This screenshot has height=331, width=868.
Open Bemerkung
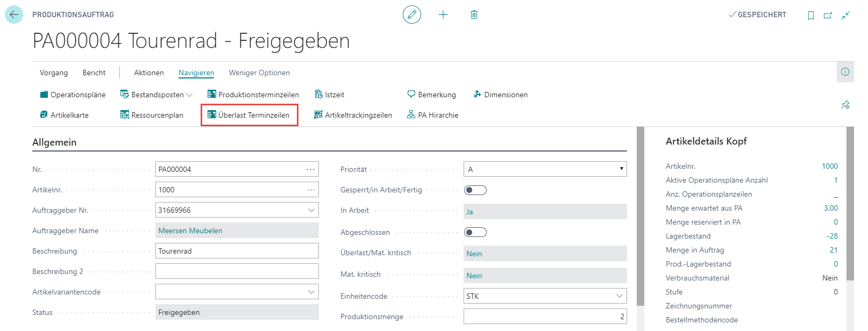click(431, 95)
